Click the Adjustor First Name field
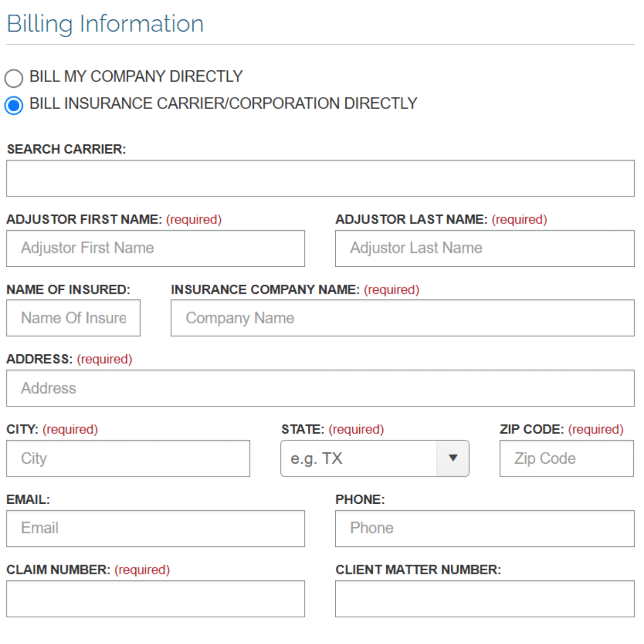The width and height of the screenshot is (644, 644). click(155, 248)
